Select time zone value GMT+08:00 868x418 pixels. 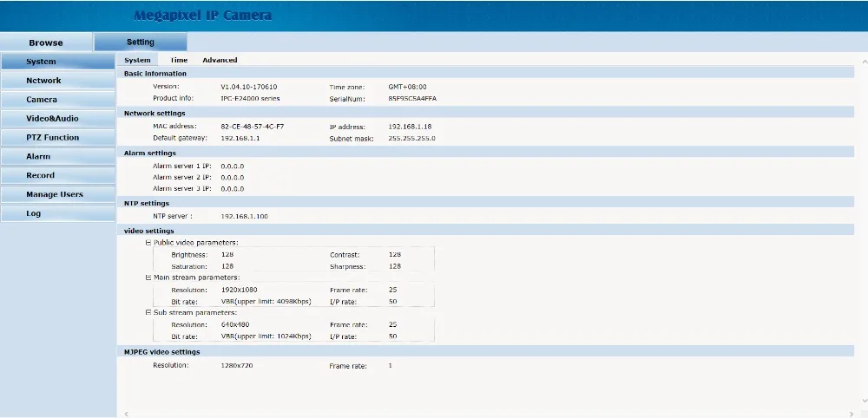tap(407, 87)
